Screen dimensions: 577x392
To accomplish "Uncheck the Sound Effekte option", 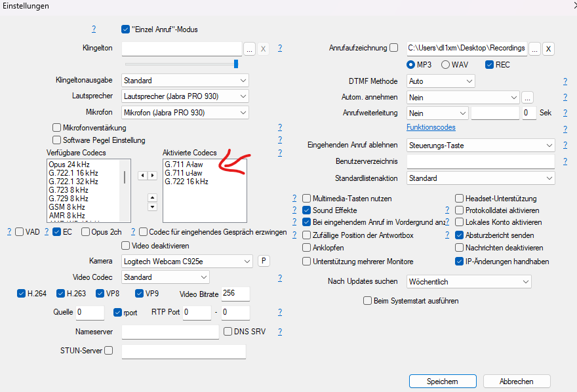I will [x=307, y=210].
